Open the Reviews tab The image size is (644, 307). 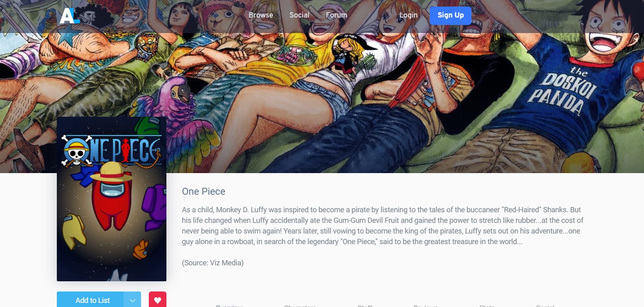click(x=426, y=305)
